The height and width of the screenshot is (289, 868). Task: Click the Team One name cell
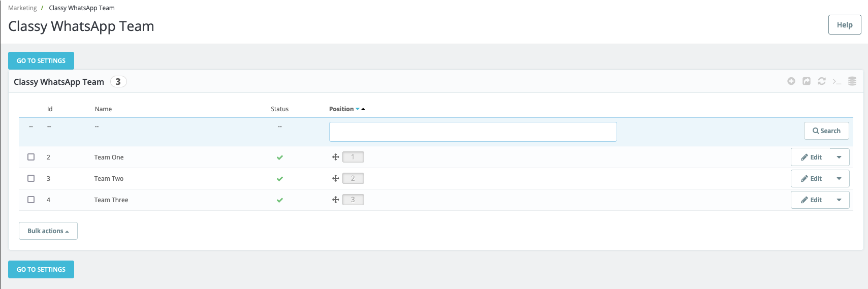pos(109,157)
